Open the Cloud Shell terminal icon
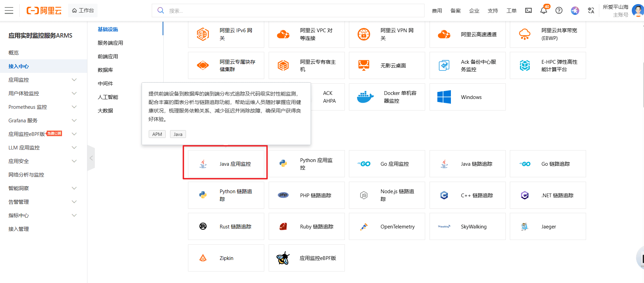 click(528, 11)
